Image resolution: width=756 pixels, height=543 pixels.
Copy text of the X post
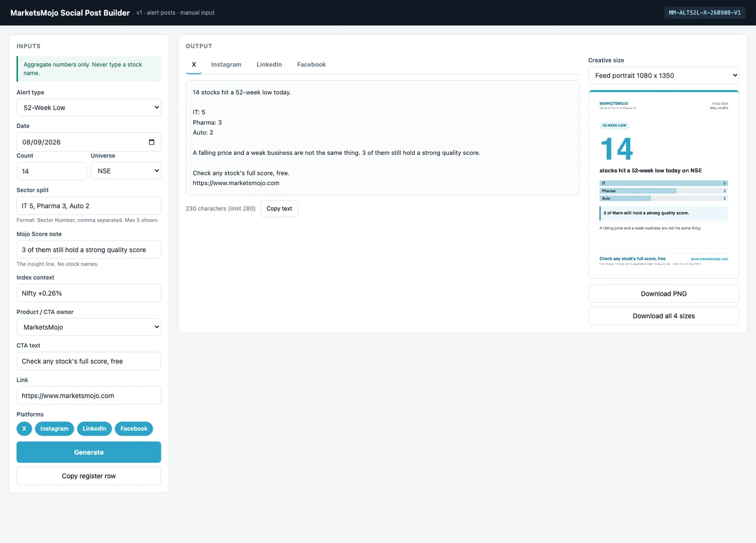[279, 208]
